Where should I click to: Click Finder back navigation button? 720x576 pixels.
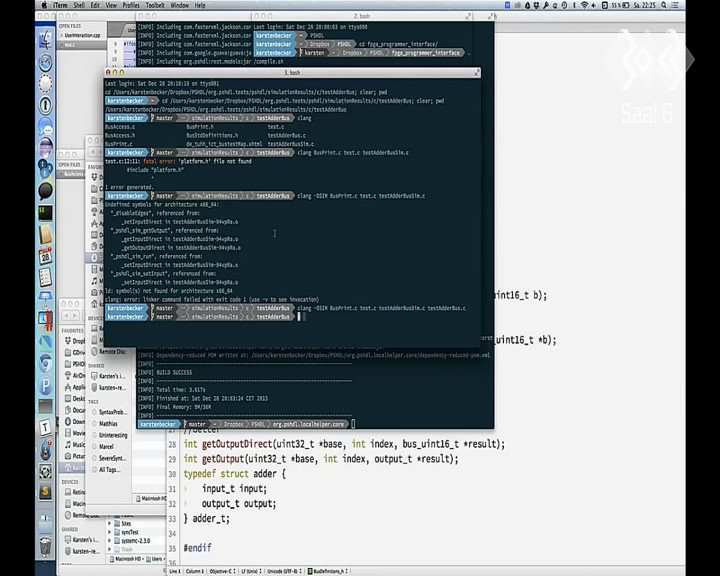66,315
